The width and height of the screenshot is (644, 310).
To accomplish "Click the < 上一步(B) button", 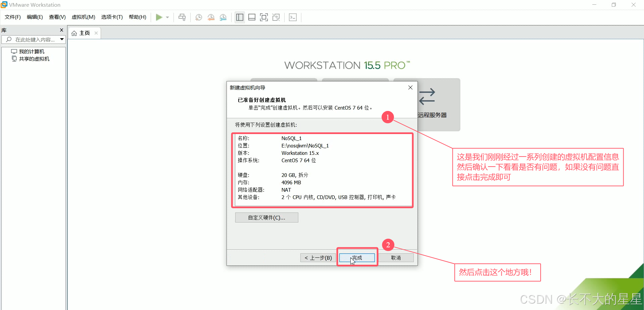I will click(318, 258).
